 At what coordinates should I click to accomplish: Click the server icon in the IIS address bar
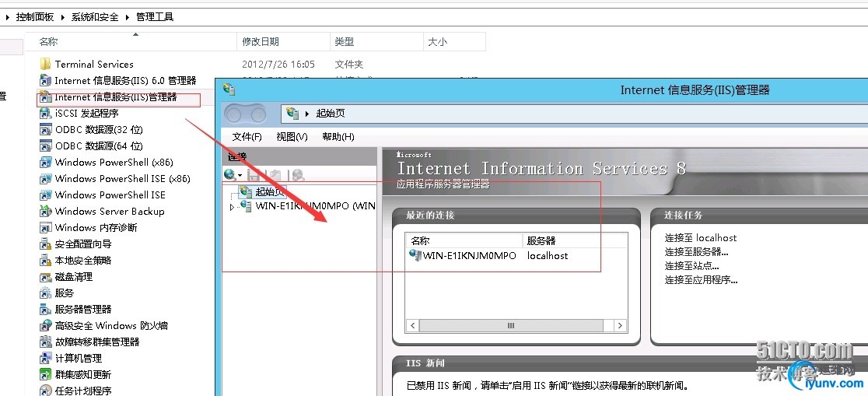coord(293,114)
